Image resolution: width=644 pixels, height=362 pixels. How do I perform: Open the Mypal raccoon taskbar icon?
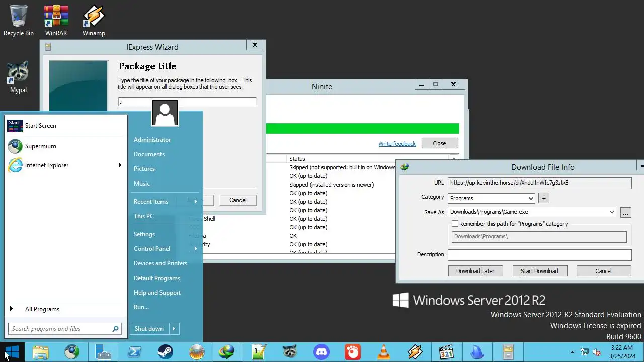pyautogui.click(x=290, y=352)
